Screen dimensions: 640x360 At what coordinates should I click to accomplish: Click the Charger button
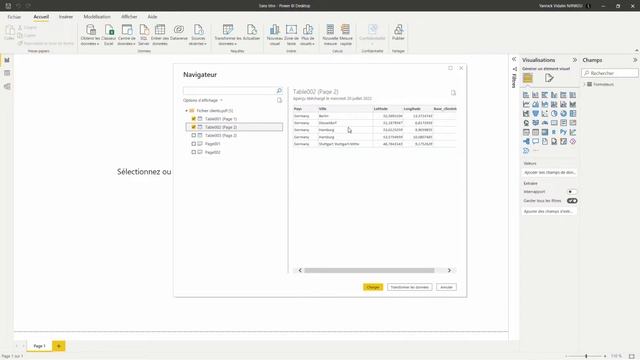click(x=373, y=287)
